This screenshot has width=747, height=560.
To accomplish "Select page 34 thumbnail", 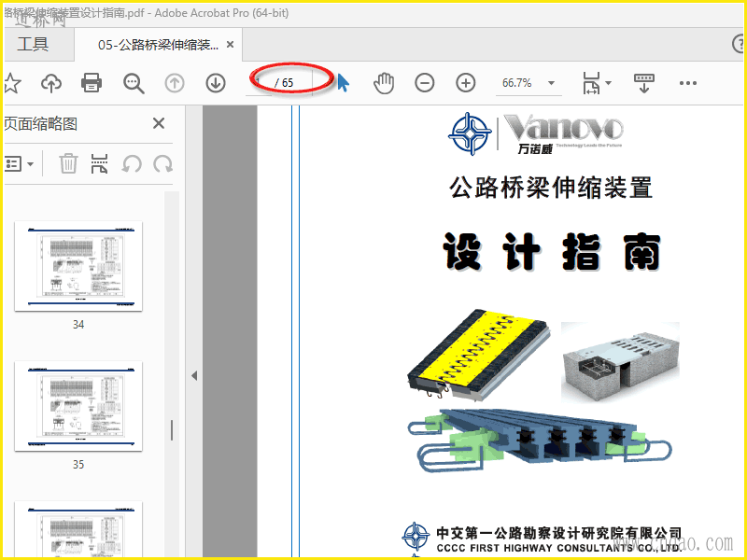I will 78,266.
